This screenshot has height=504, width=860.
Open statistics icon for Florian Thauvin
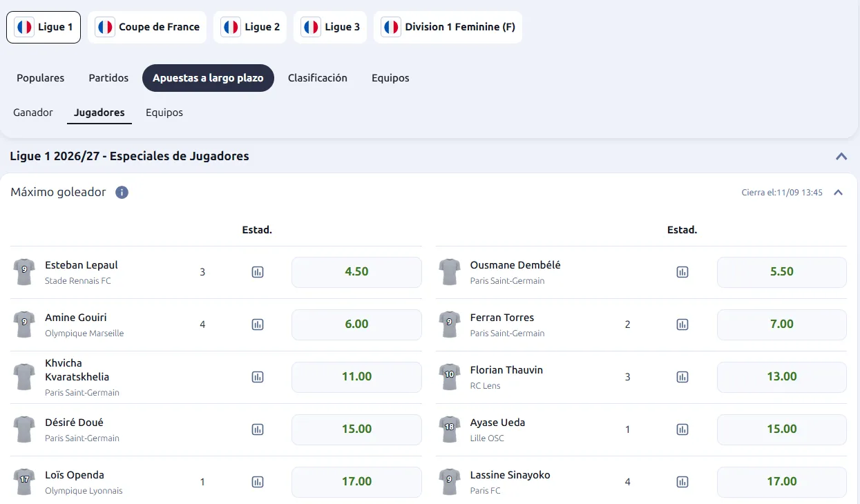pos(682,377)
